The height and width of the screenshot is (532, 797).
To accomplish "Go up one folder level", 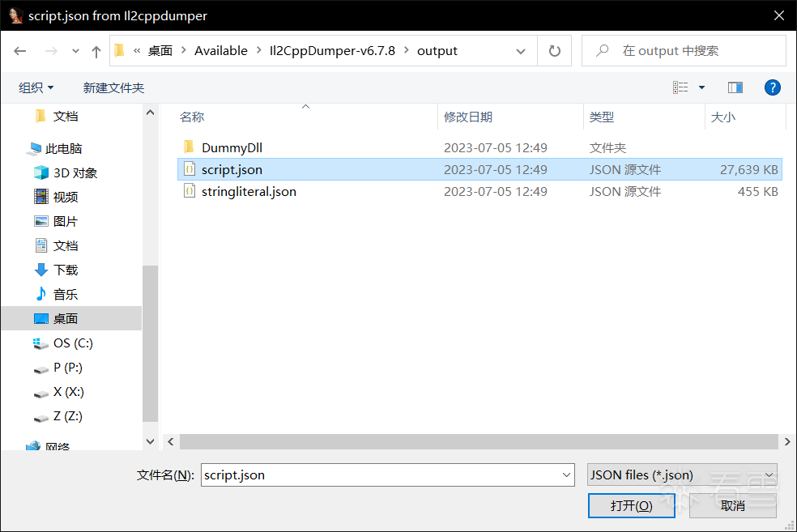I will click(x=96, y=51).
